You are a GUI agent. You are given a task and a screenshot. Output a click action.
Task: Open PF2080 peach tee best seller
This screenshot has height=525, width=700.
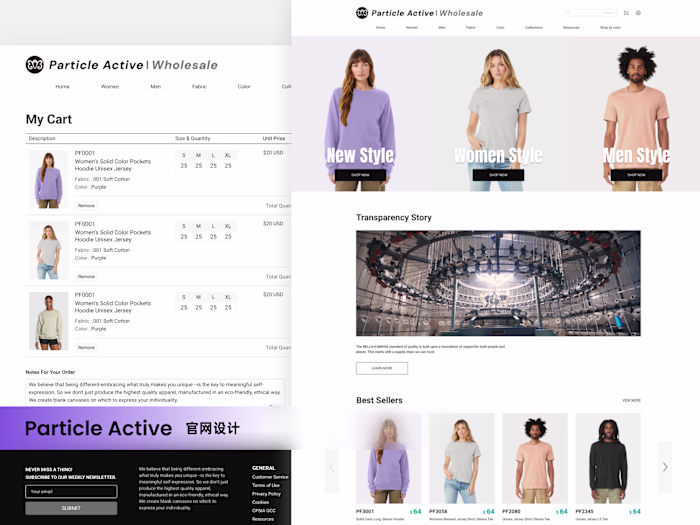click(x=535, y=458)
